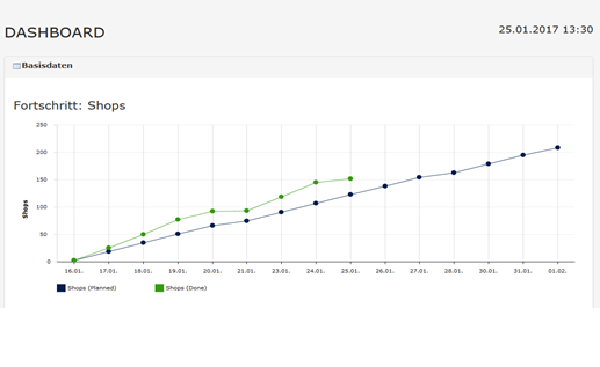Pick the blue Planned data point at 25.01.
The width and height of the screenshot is (600, 367).
coord(350,194)
